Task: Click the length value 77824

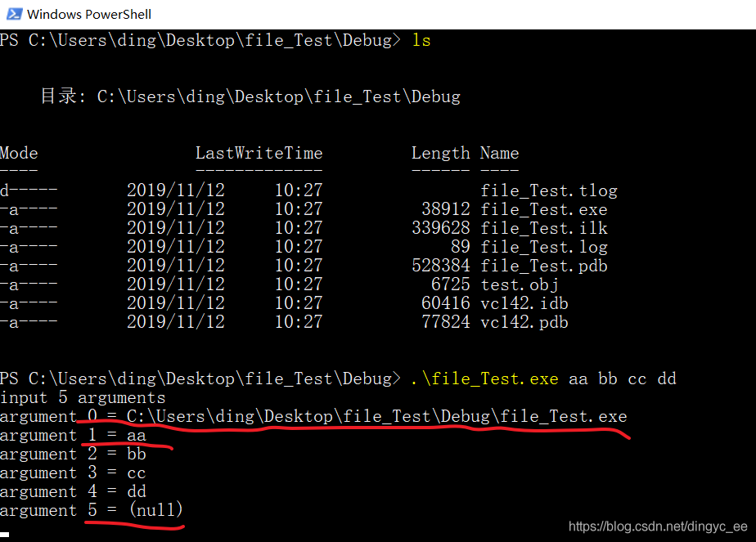Action: click(446, 322)
